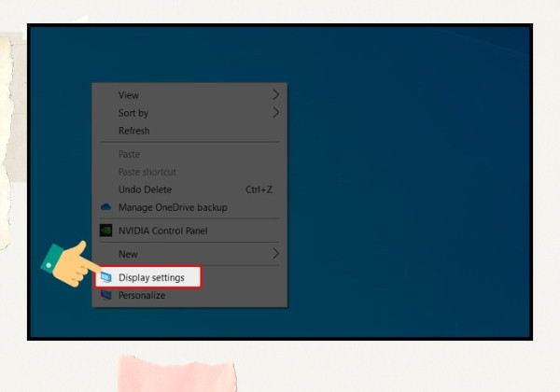Open Manage OneDrive backup
The width and height of the screenshot is (560, 392).
pos(189,207)
